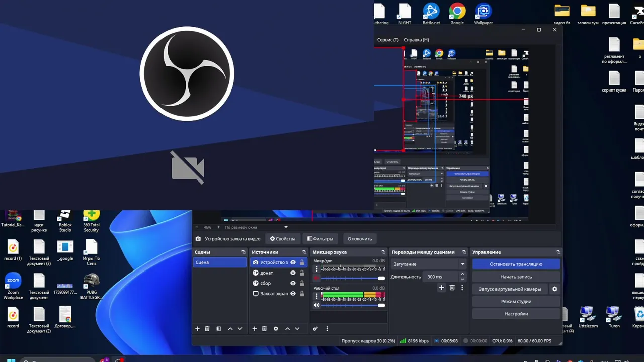Undock the Переходы между сценами panel icon

[x=465, y=252]
